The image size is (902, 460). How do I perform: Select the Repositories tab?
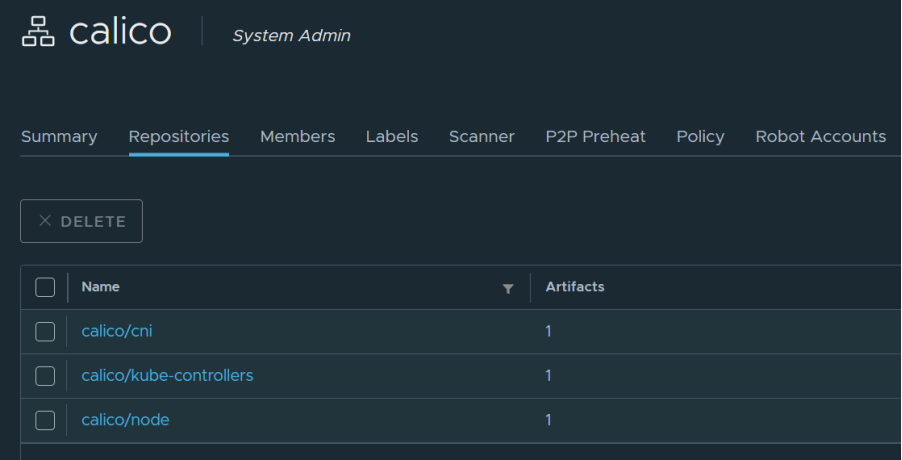click(179, 137)
